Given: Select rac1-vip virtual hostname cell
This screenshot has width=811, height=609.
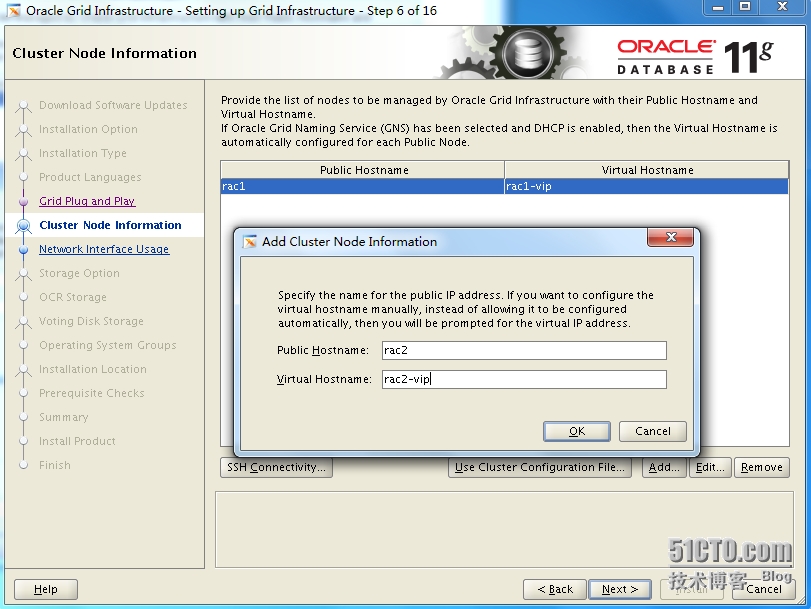Looking at the screenshot, I should [x=647, y=186].
